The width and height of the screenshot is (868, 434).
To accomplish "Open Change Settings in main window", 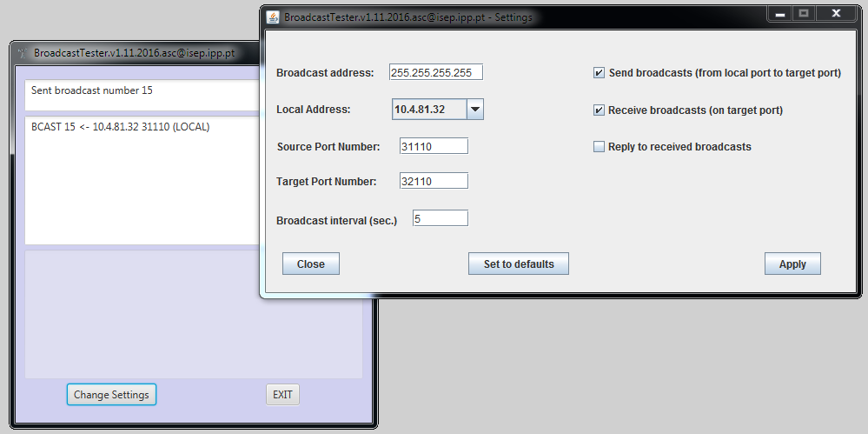I will click(x=111, y=395).
